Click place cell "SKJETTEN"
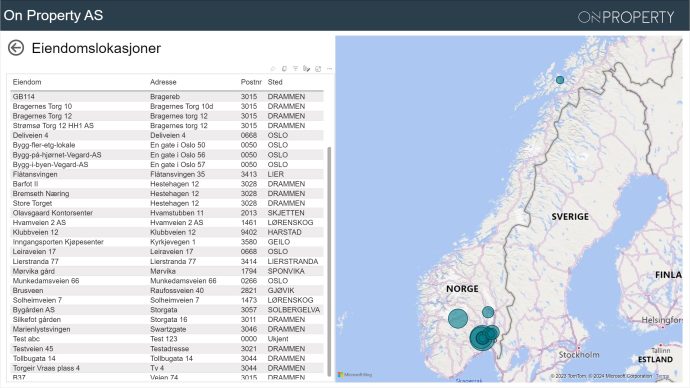The height and width of the screenshot is (388, 690). [x=286, y=213]
